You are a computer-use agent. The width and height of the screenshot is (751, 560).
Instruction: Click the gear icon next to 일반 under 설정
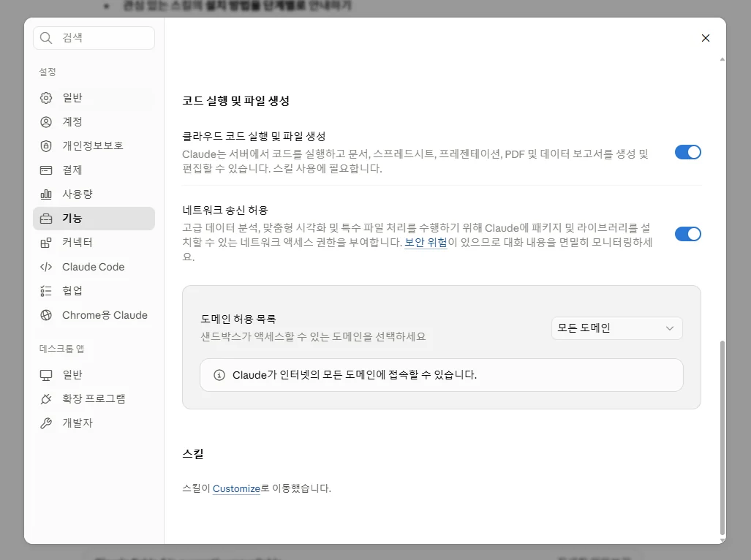46,98
